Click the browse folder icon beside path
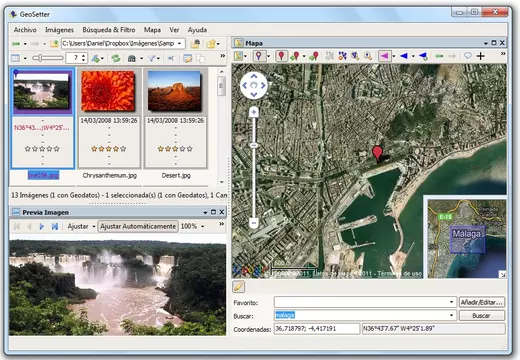Image resolution: width=520 pixels, height=360 pixels. coord(195,44)
